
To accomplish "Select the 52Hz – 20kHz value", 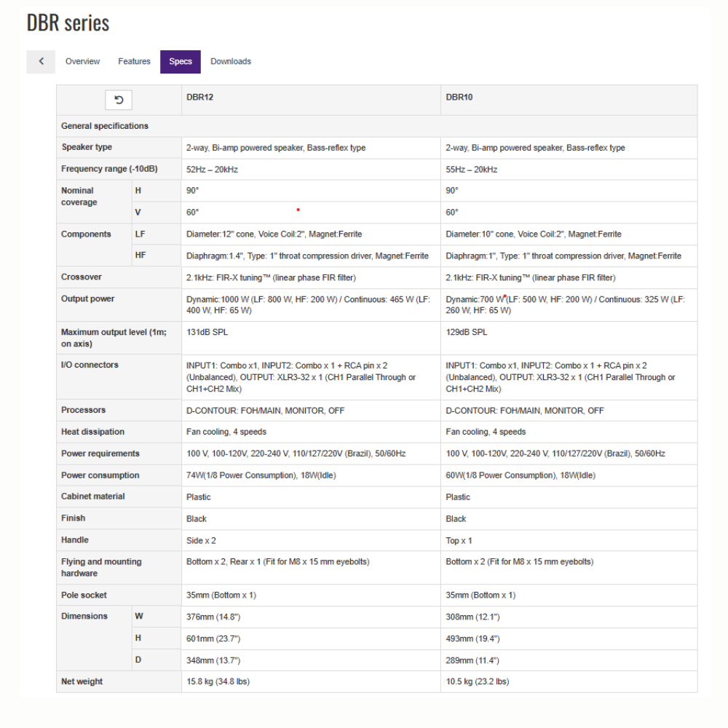I will [x=212, y=170].
